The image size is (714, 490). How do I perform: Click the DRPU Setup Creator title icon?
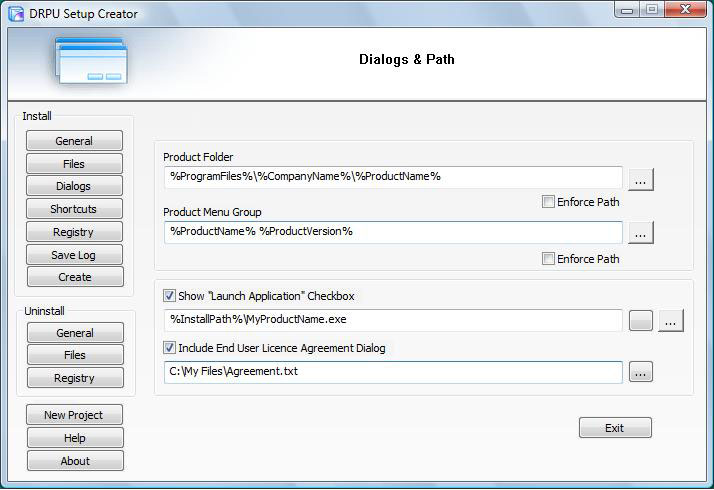[16, 14]
